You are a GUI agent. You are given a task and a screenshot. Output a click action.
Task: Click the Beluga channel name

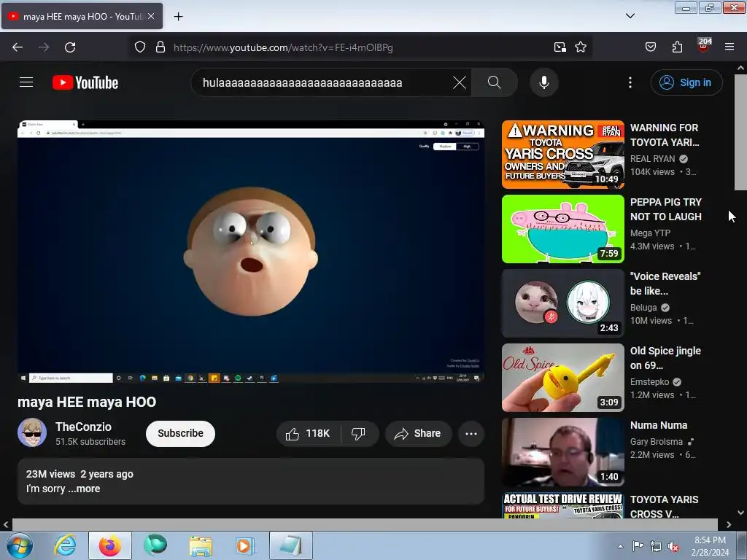click(x=643, y=308)
